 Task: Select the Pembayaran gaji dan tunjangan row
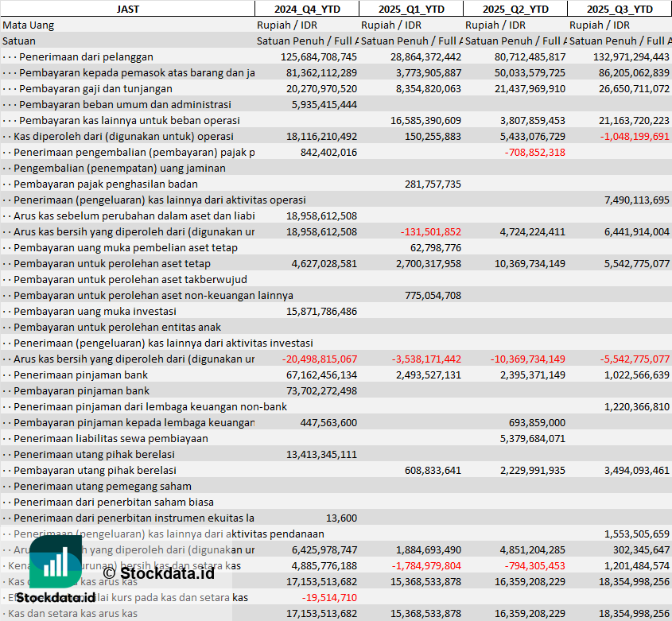(x=95, y=88)
